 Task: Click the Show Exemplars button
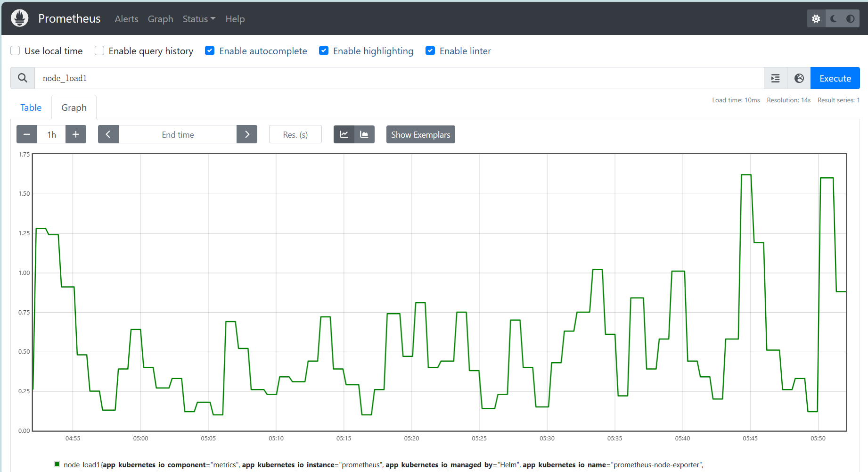[x=420, y=134]
